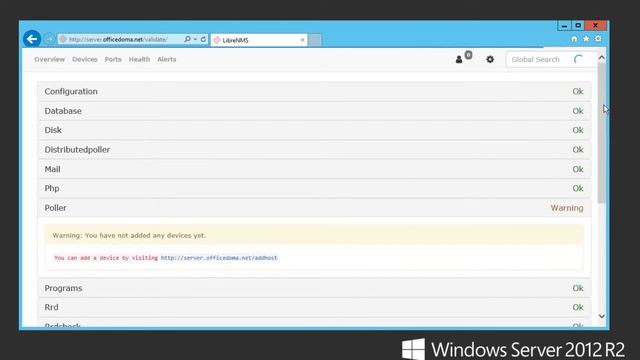Screen dimensions: 640x360
Task: Click the Ok status of Configuration
Action: click(578, 91)
